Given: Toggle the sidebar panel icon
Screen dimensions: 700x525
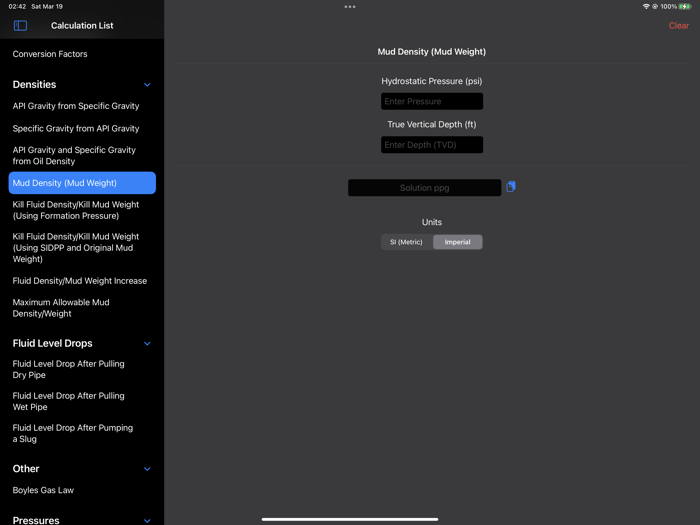Looking at the screenshot, I should (20, 26).
